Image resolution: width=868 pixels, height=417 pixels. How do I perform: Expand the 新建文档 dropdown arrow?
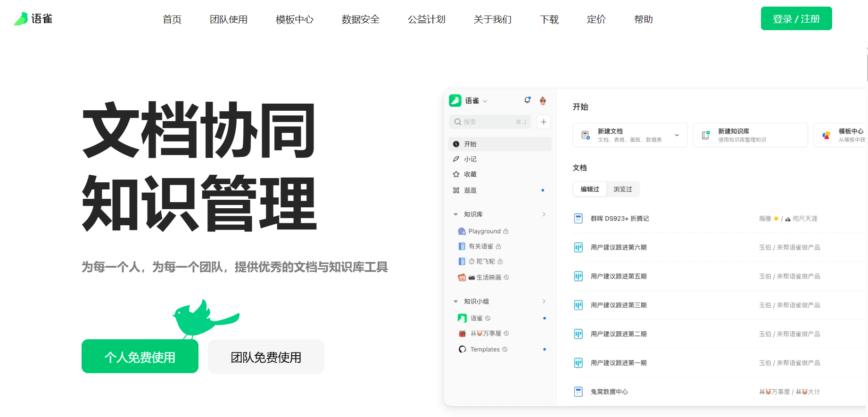[677, 135]
